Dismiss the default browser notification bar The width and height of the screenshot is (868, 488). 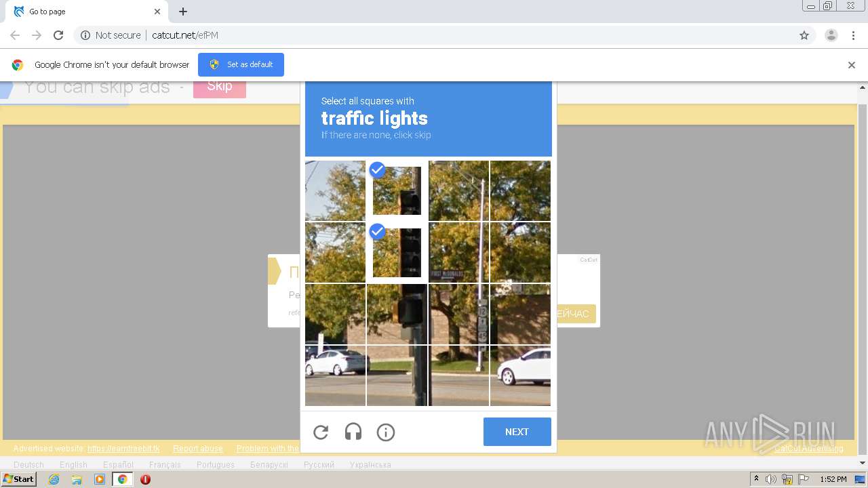pyautogui.click(x=852, y=65)
